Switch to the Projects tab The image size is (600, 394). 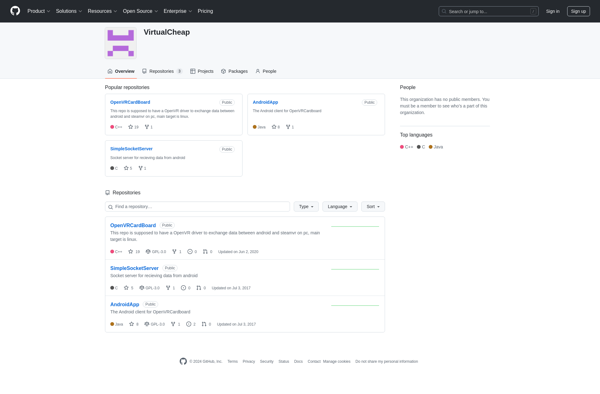coord(202,71)
